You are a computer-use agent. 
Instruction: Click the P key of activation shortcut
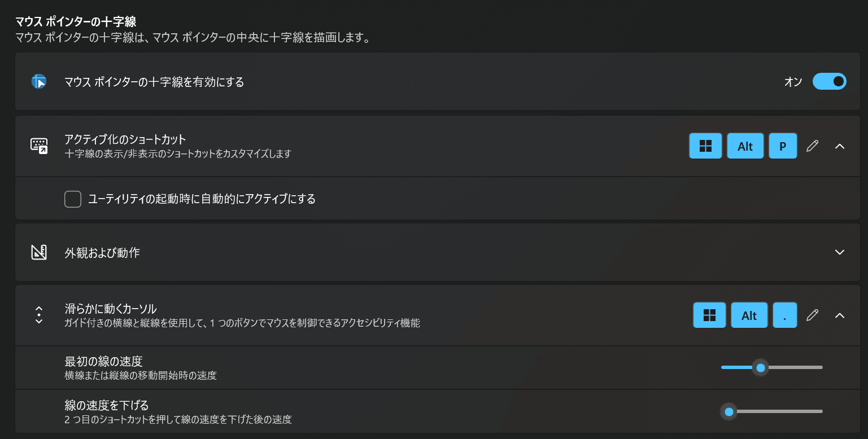click(783, 146)
